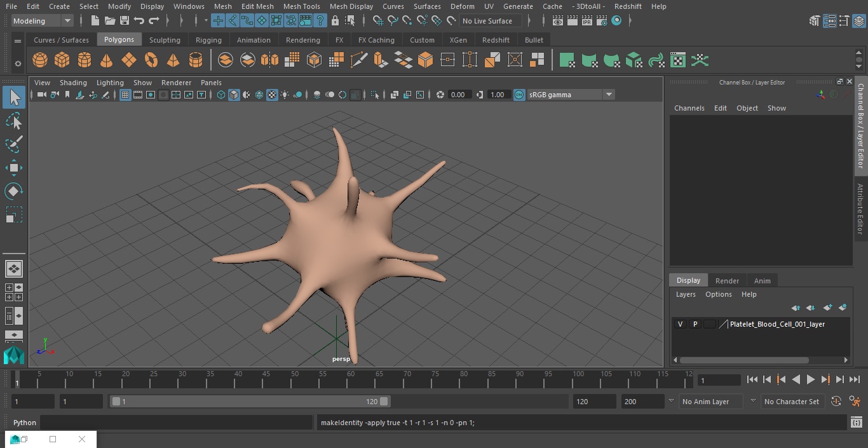This screenshot has height=448, width=868.
Task: Click the time range slider bar
Action: pyautogui.click(x=250, y=402)
